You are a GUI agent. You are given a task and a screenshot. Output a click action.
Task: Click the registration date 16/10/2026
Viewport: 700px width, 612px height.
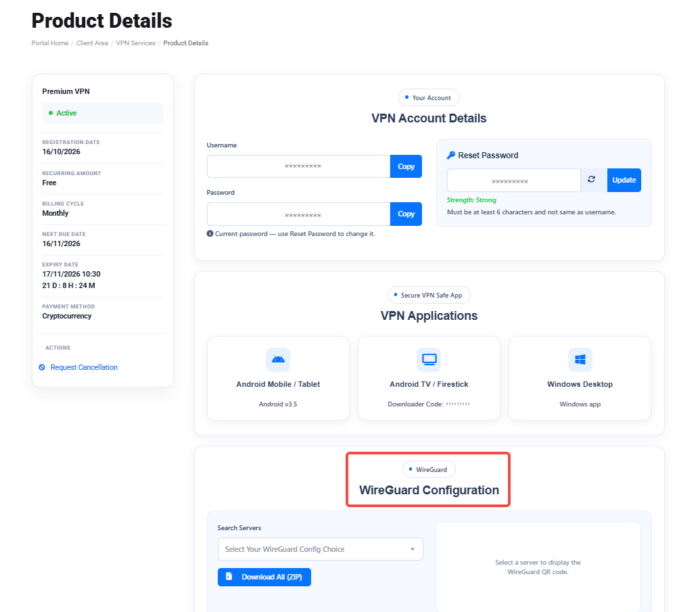tap(61, 151)
